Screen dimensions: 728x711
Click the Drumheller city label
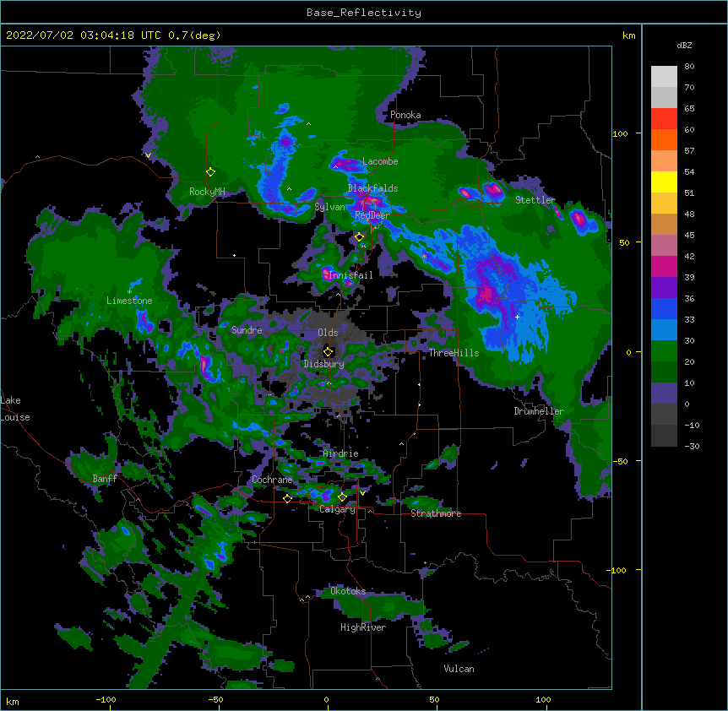pyautogui.click(x=539, y=411)
